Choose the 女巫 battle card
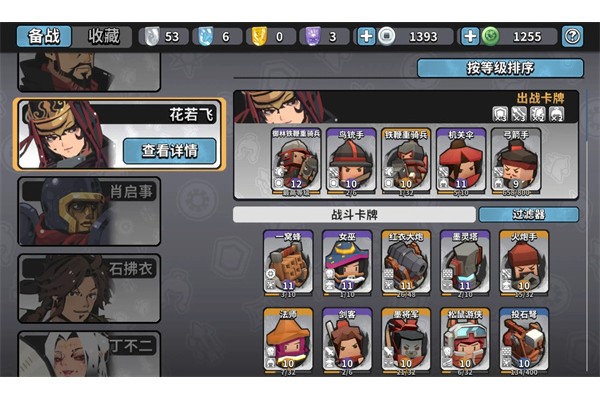 pos(347,263)
